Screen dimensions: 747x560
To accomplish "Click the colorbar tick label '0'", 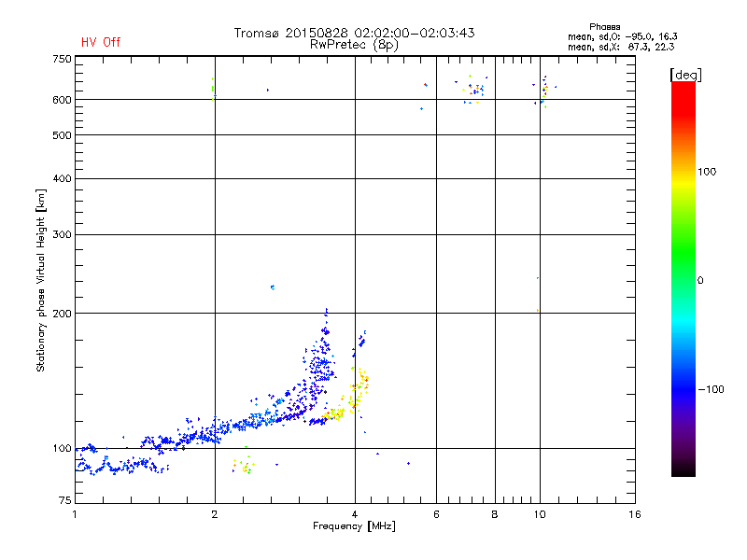I will coord(700,281).
